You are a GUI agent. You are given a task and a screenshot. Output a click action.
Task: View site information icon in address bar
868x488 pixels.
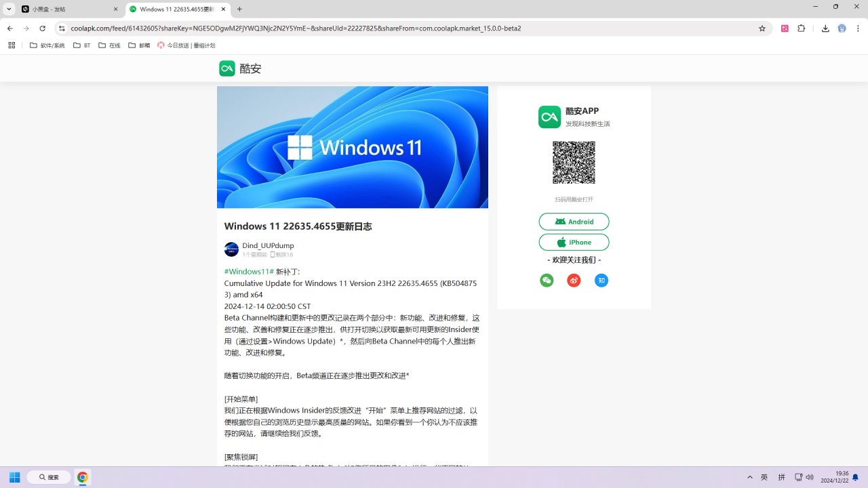click(62, 28)
